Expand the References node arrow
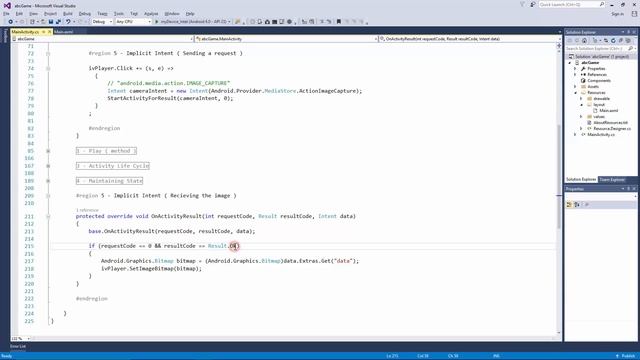Image resolution: width=640 pixels, height=360 pixels. coord(576,75)
